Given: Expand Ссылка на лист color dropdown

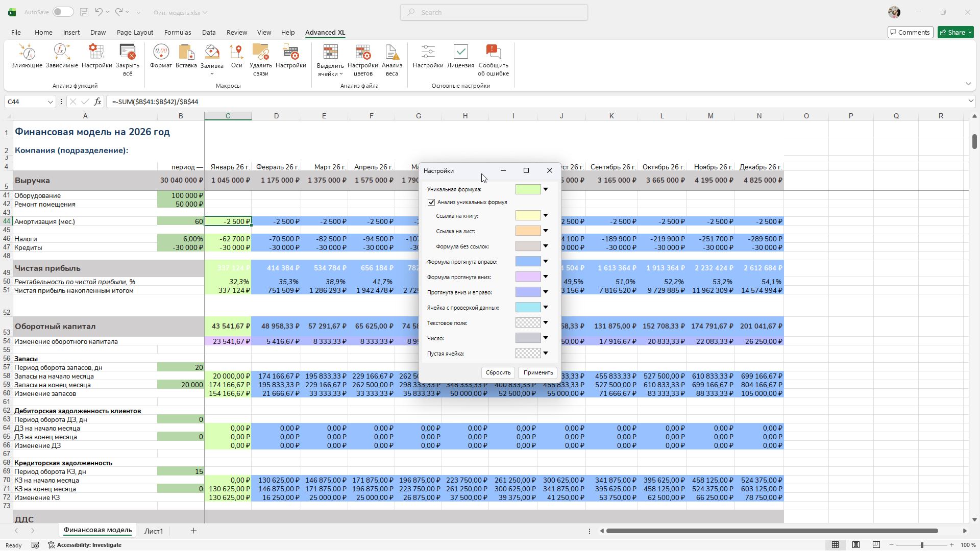Looking at the screenshot, I should click(x=546, y=231).
